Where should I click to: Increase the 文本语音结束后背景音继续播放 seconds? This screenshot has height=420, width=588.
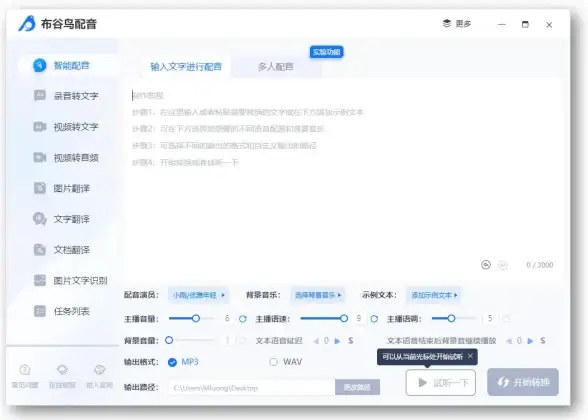click(530, 341)
